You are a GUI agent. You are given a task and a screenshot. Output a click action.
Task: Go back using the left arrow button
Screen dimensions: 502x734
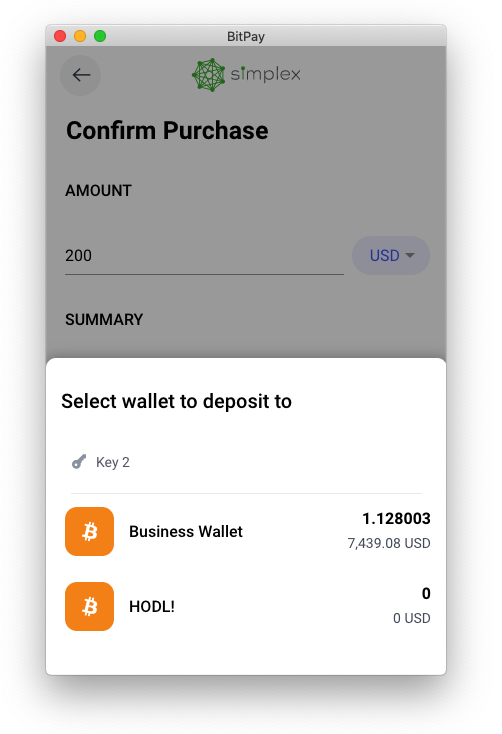(x=81, y=75)
